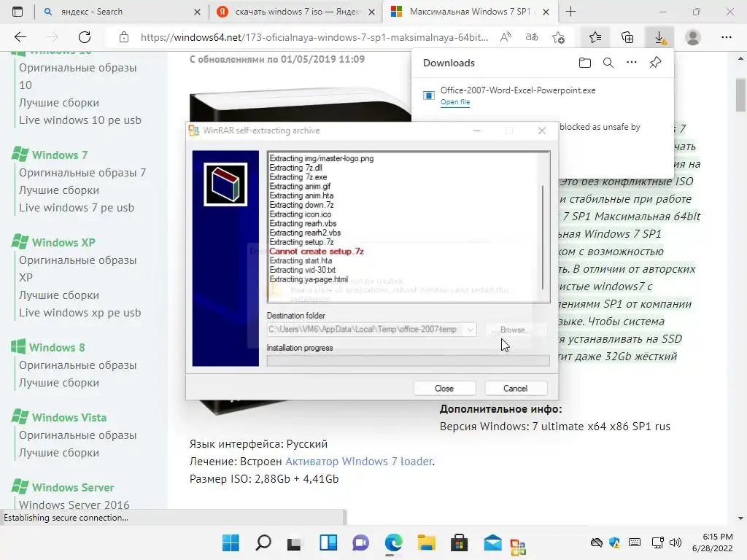Open taskbar Search

[x=263, y=542]
